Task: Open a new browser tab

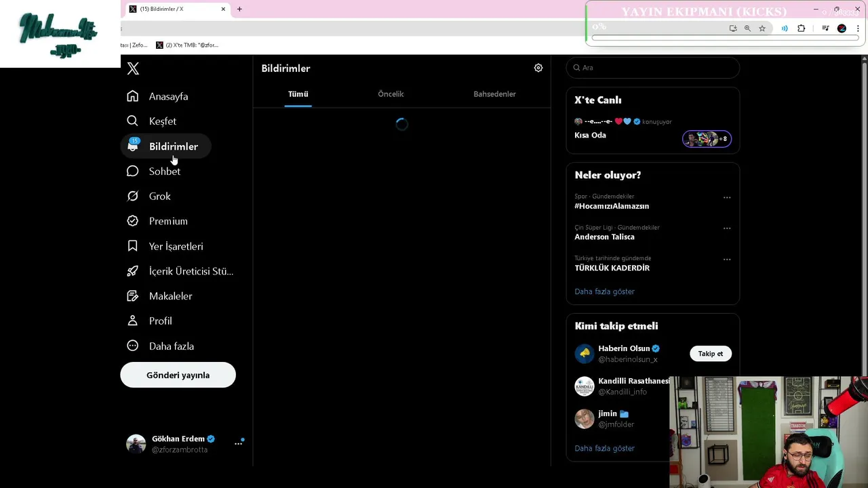Action: 239,9
